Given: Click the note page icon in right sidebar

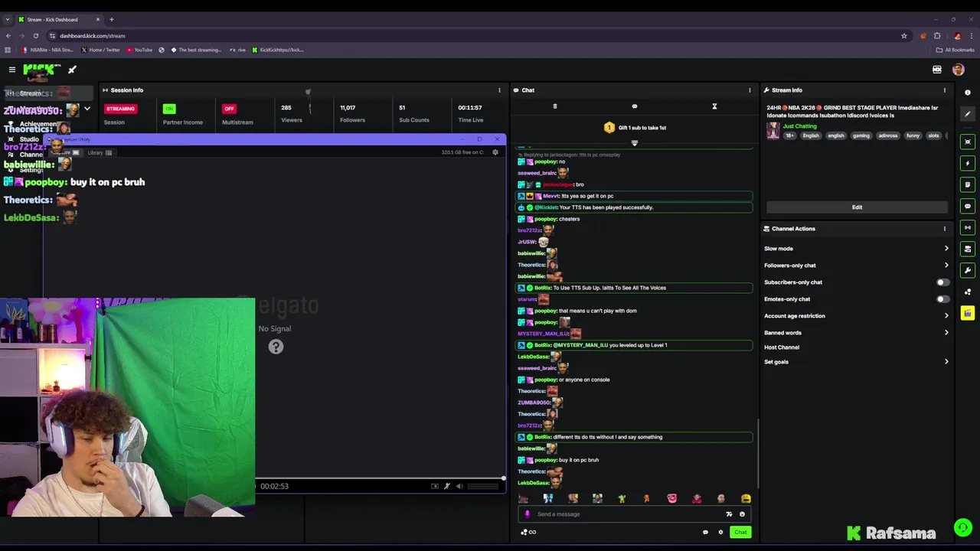Looking at the screenshot, I should 968,184.
